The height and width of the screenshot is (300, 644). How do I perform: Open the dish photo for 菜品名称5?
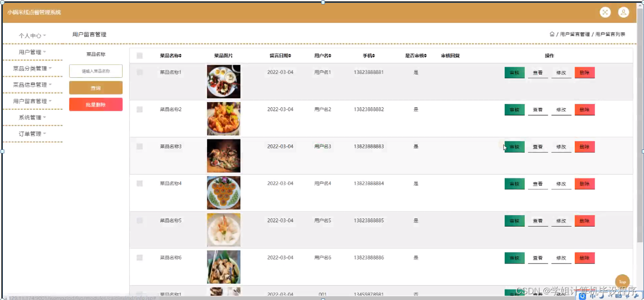[x=224, y=230]
